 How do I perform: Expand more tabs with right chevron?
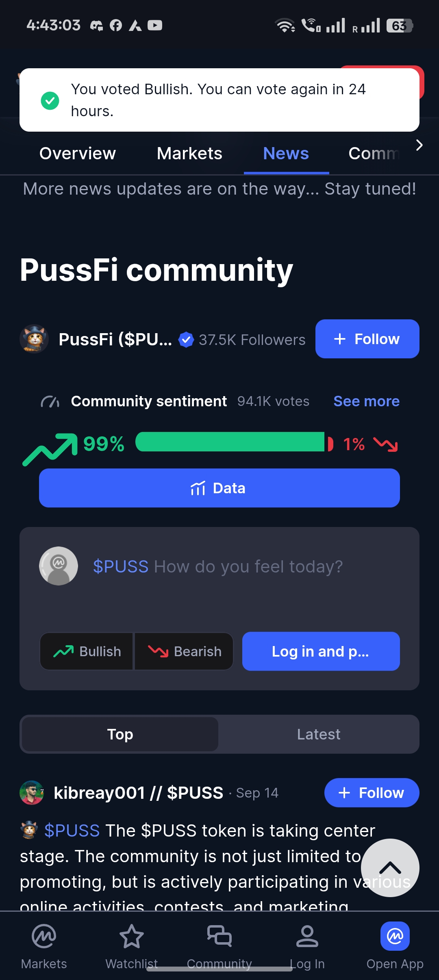419,145
